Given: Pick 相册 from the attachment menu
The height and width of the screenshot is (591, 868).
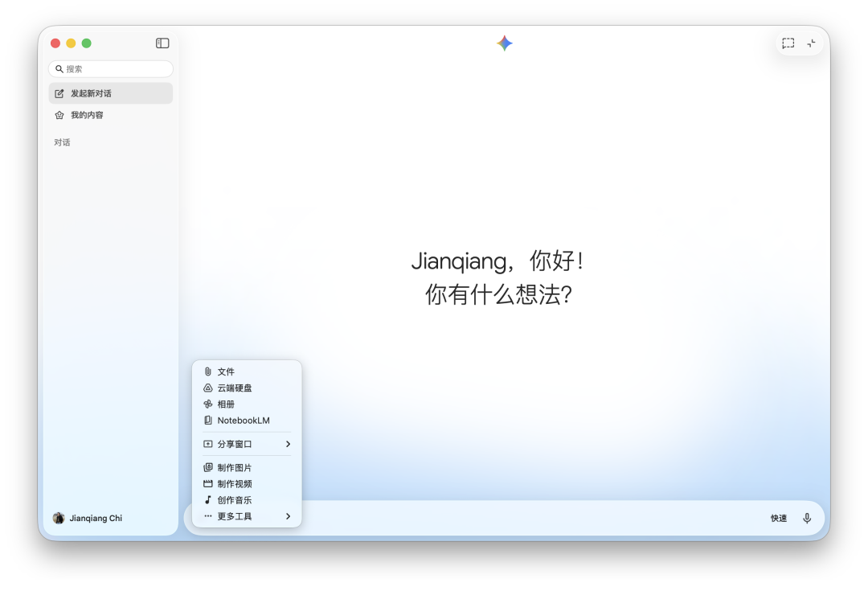Looking at the screenshot, I should 247,404.
